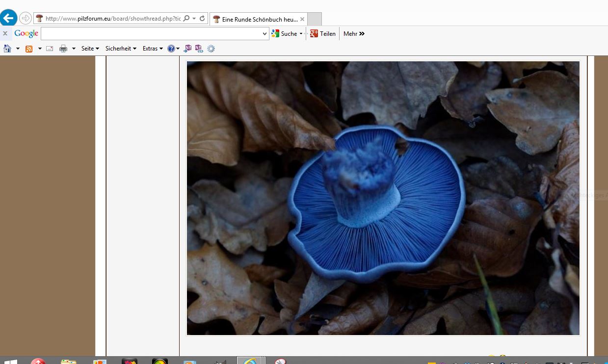The height and width of the screenshot is (364, 608).
Task: Open the Sicherheit dropdown menu
Action: click(121, 49)
